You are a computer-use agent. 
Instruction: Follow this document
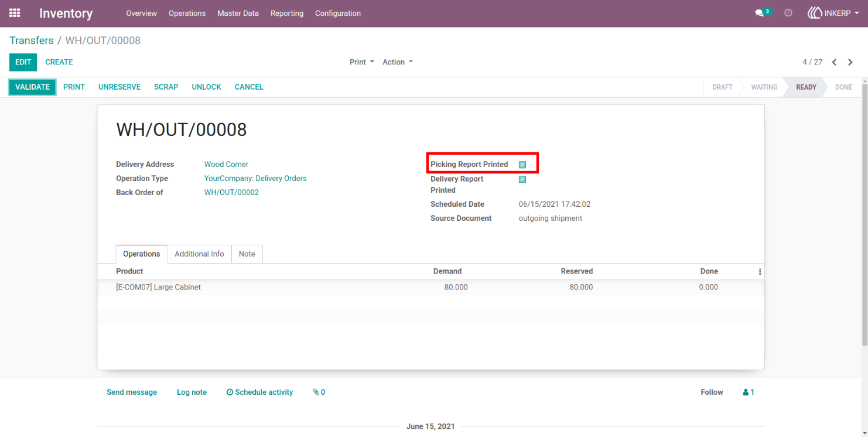point(712,392)
